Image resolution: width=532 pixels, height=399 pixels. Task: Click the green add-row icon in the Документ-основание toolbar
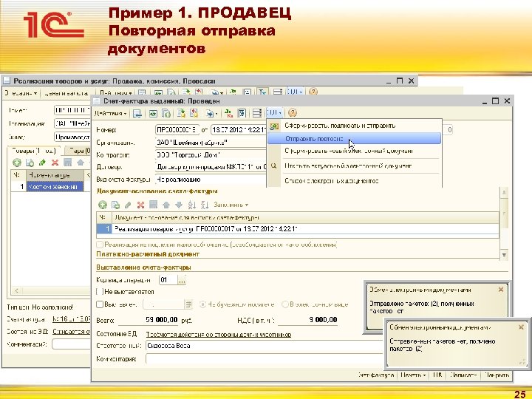click(103, 205)
